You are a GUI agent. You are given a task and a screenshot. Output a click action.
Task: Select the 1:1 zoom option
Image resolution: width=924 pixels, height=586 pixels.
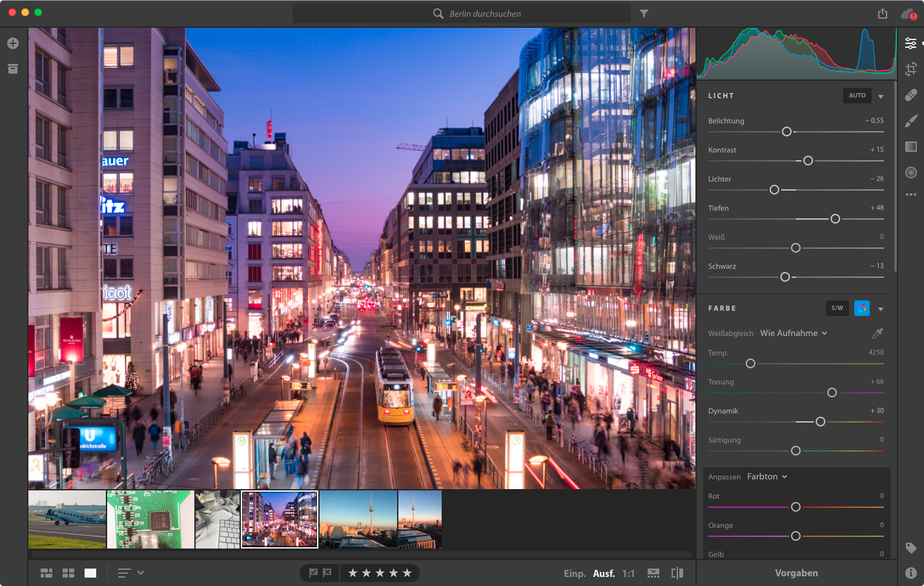[x=628, y=574]
